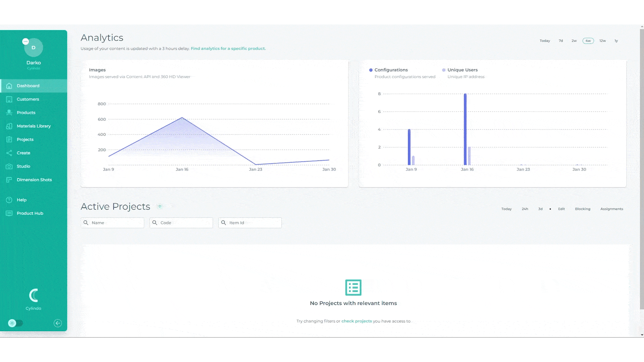The width and height of the screenshot is (644, 362).
Task: Select the Edit projects filter
Action: pyautogui.click(x=561, y=209)
